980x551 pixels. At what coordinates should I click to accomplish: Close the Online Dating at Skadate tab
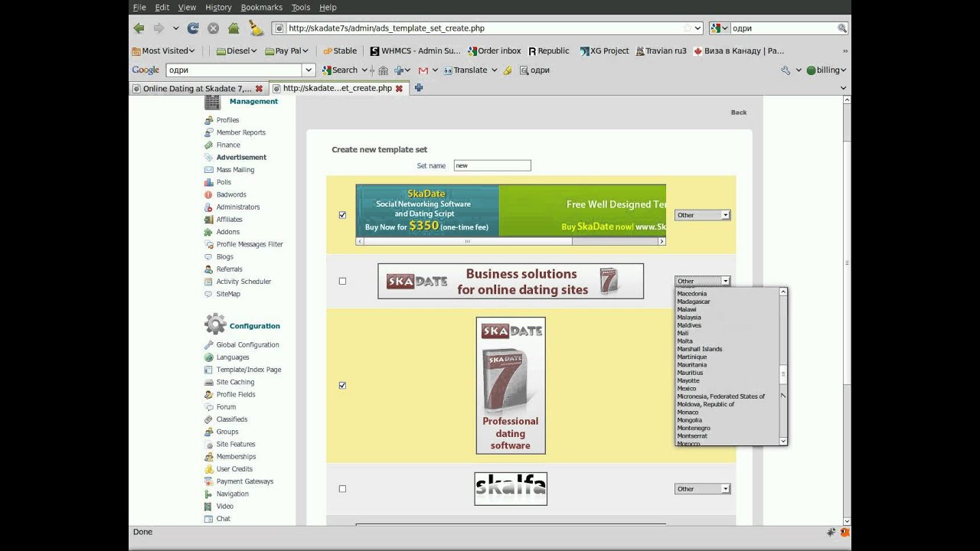[259, 88]
